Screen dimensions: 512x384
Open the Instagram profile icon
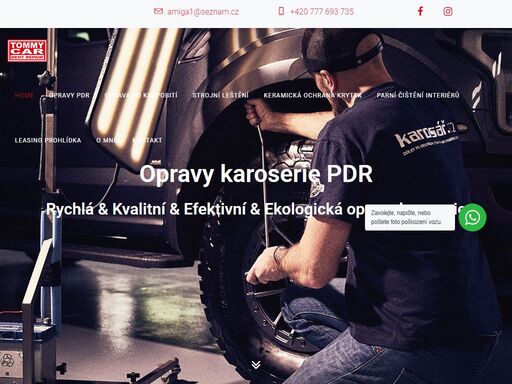[448, 11]
